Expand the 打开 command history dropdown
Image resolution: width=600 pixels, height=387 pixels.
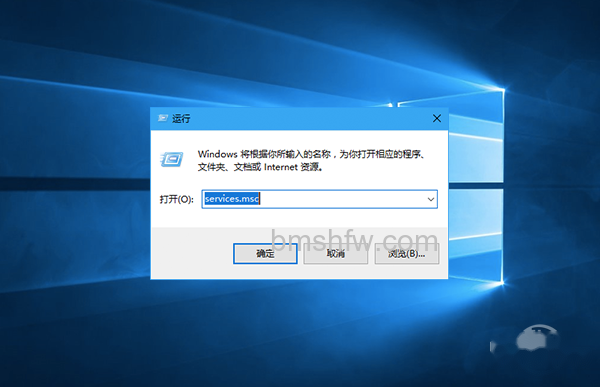pos(430,199)
